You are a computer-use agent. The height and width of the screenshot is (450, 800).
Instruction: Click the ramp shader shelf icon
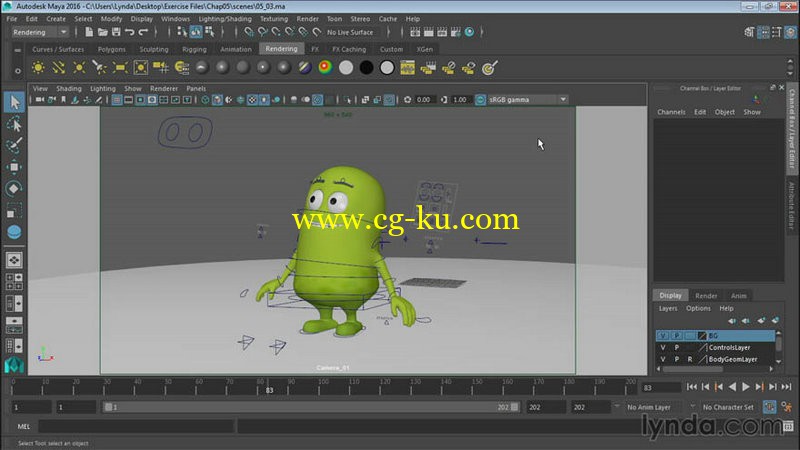tap(325, 67)
